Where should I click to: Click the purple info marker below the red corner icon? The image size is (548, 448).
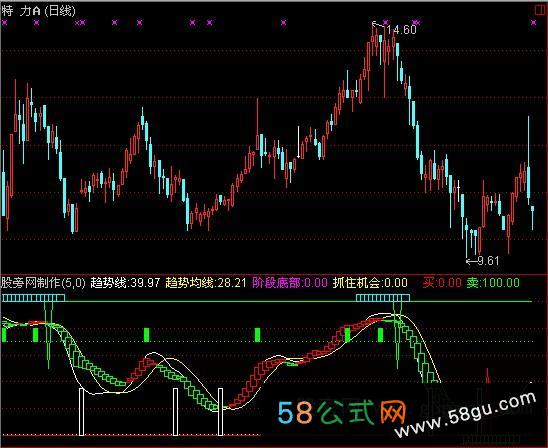click(533, 23)
